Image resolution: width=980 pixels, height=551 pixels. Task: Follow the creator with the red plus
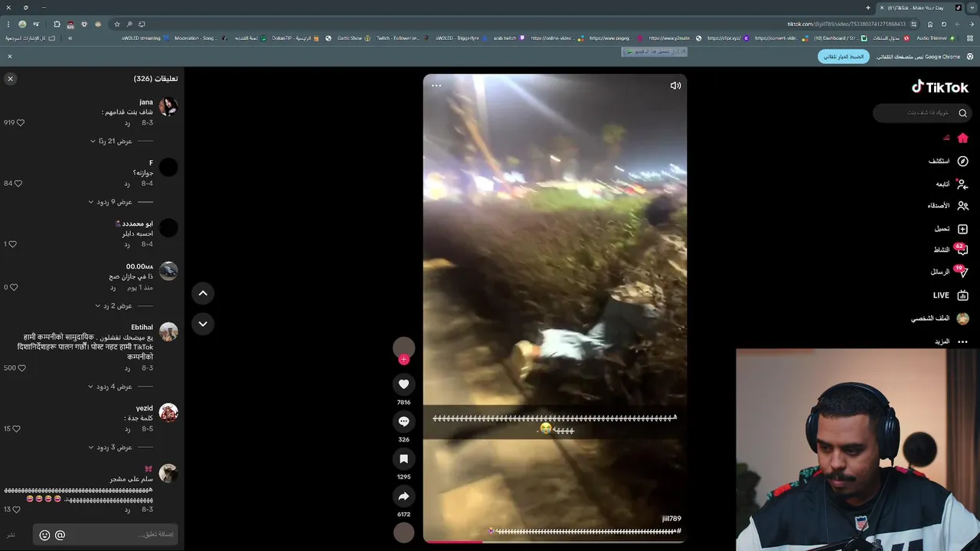tap(403, 360)
